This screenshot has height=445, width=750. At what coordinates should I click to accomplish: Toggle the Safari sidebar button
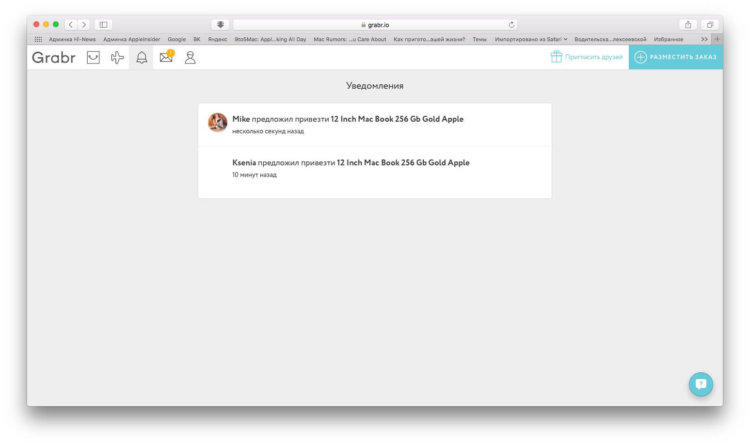(x=103, y=24)
